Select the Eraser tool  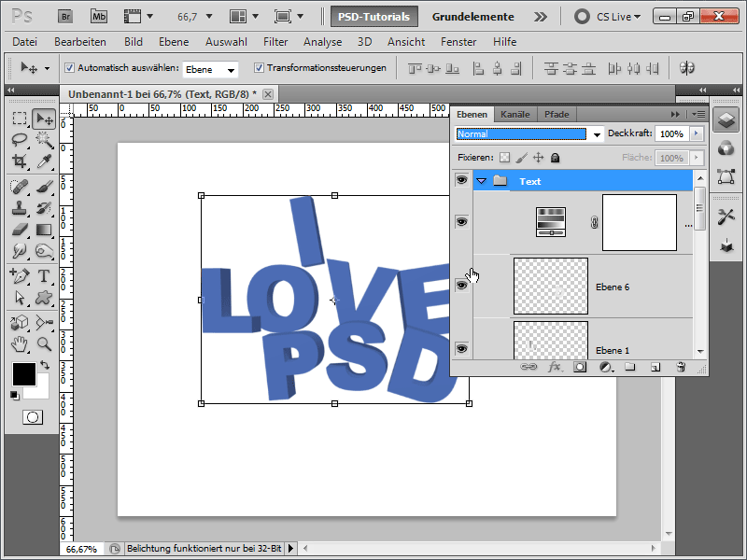tap(20, 230)
